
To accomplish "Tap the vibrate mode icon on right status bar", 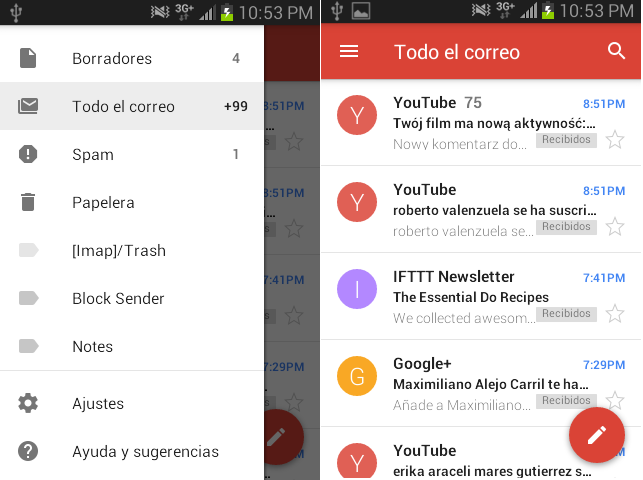I will point(480,11).
